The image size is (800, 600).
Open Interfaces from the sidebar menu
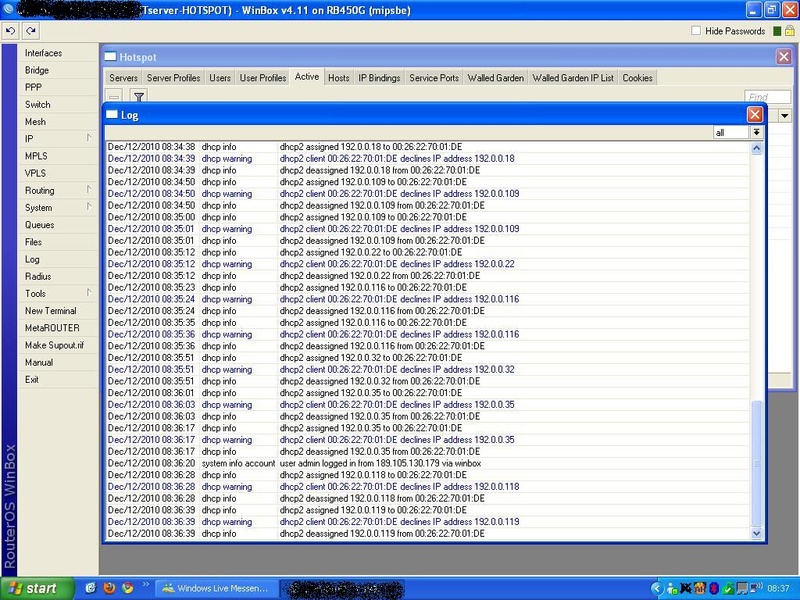[43, 53]
